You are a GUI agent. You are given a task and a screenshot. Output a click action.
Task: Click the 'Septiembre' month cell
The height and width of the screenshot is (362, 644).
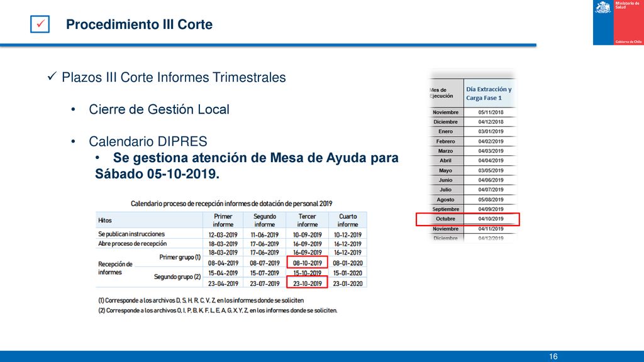click(446, 209)
